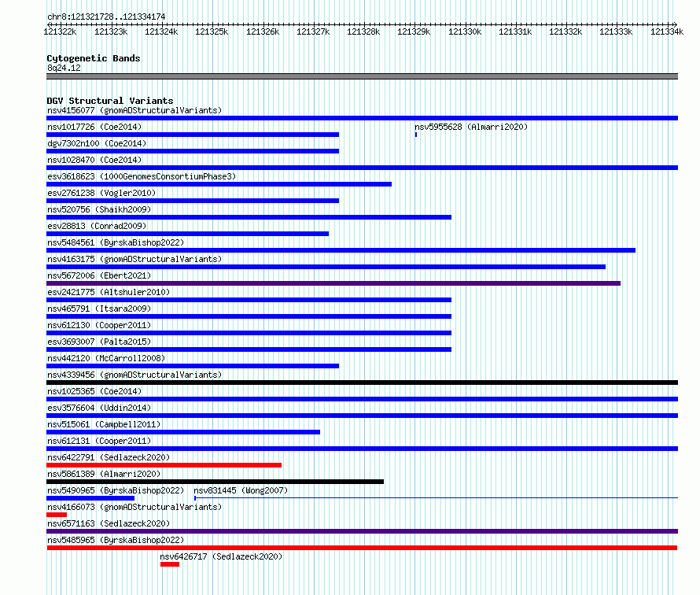
Task: Click esv28813 (Conrad2009) label
Action: [97, 226]
